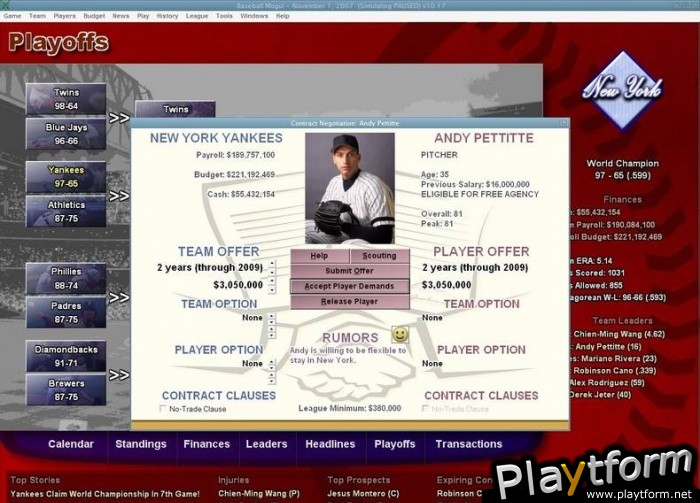The image size is (700, 503).
Task: Open the Players menu
Action: coord(64,16)
